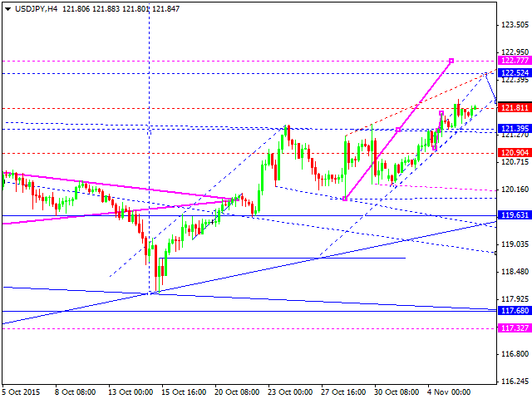Click the OHLC quote values in chart header
The width and height of the screenshot is (532, 399).
point(121,9)
